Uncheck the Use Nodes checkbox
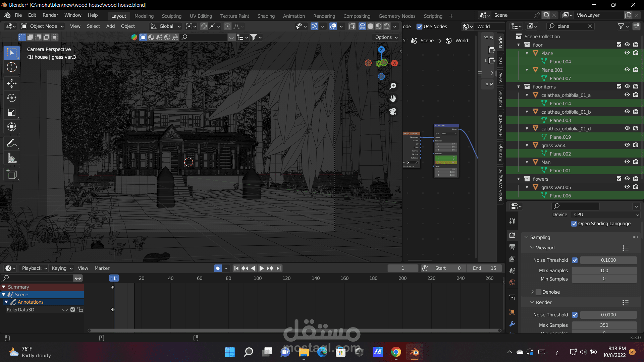Image resolution: width=644 pixels, height=362 pixels. click(x=419, y=26)
